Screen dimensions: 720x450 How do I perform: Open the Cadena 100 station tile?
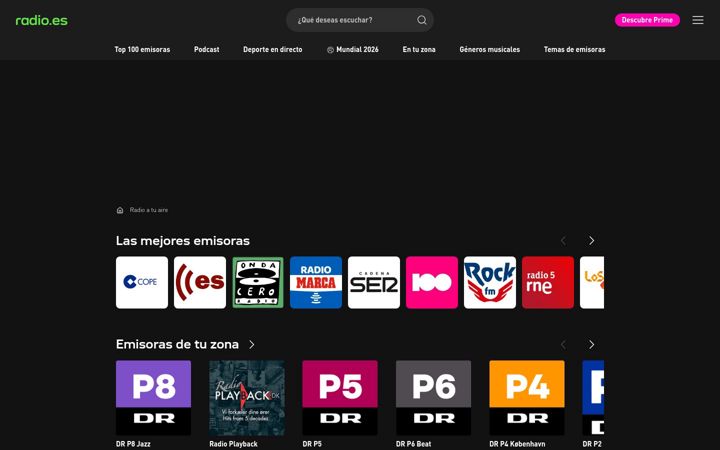[432, 282]
